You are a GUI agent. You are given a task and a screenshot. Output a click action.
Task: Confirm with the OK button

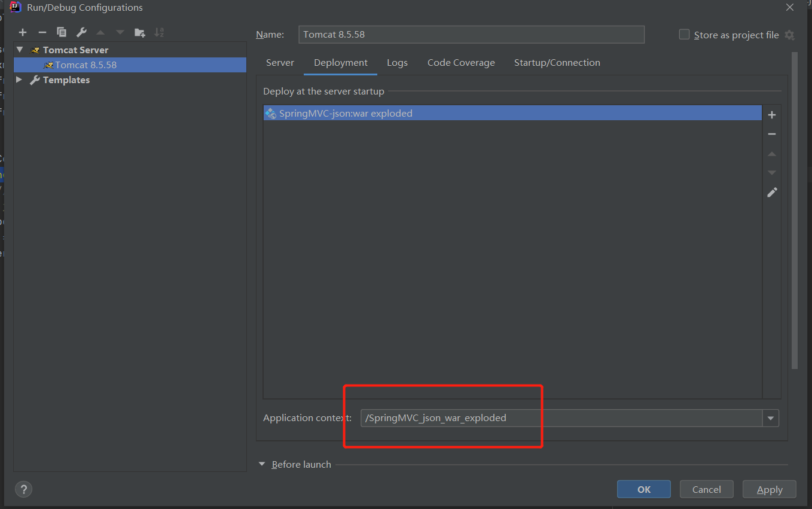tap(644, 489)
